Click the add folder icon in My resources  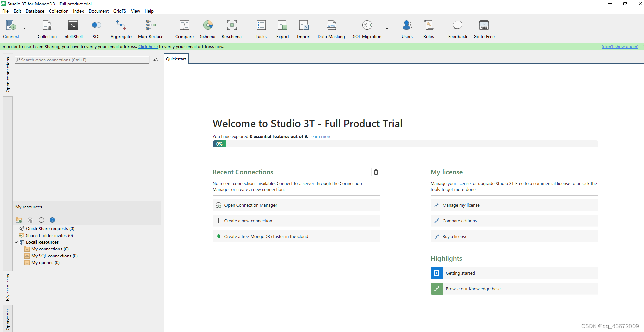(19, 220)
